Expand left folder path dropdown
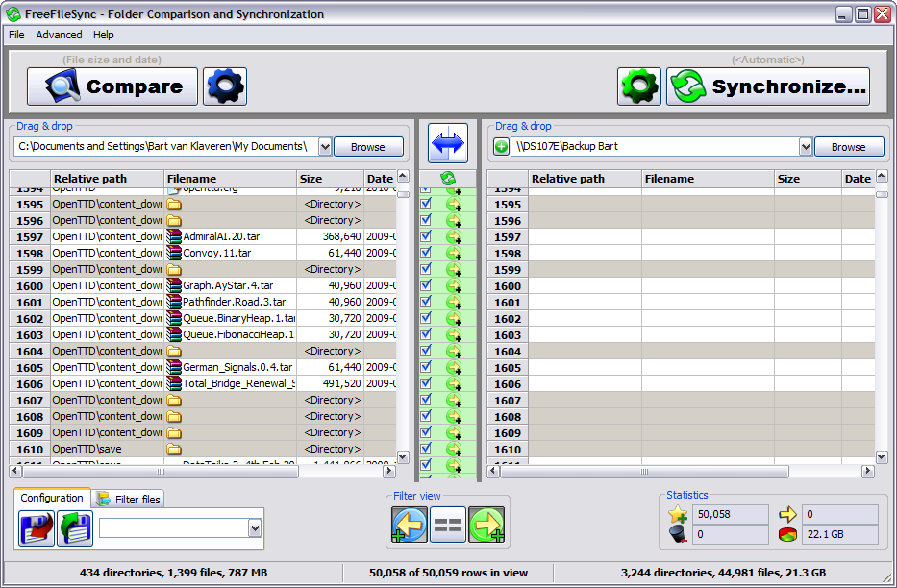This screenshot has height=588, width=897. click(325, 147)
